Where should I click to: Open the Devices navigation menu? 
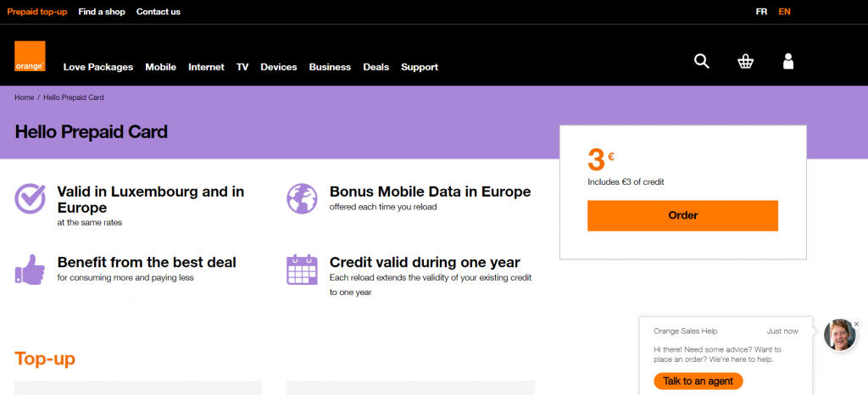[278, 67]
